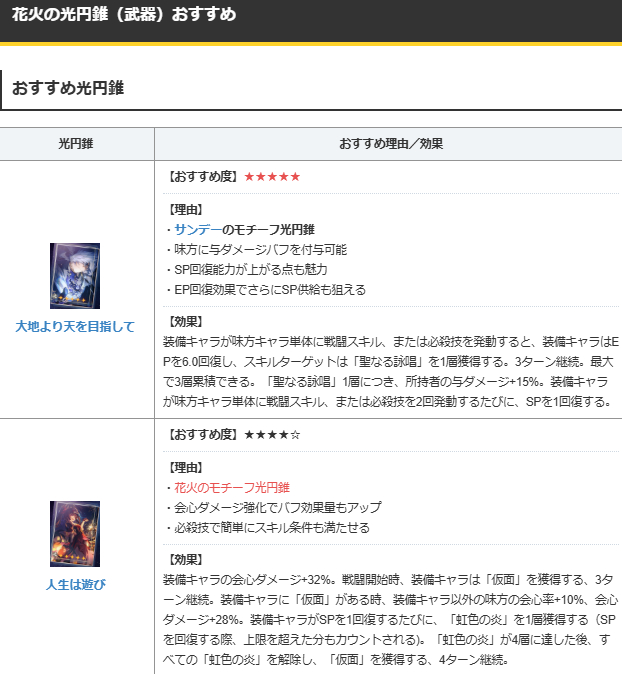Viewport: 622px width, 674px height.
Task: Click the red 花火のモチーフ光円錐 text
Action: (232, 487)
